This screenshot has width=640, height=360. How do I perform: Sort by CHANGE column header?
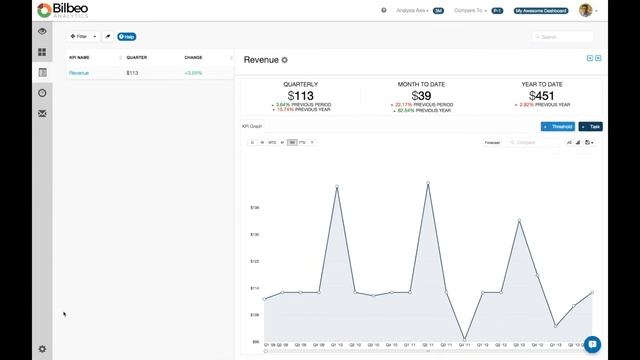[193, 58]
